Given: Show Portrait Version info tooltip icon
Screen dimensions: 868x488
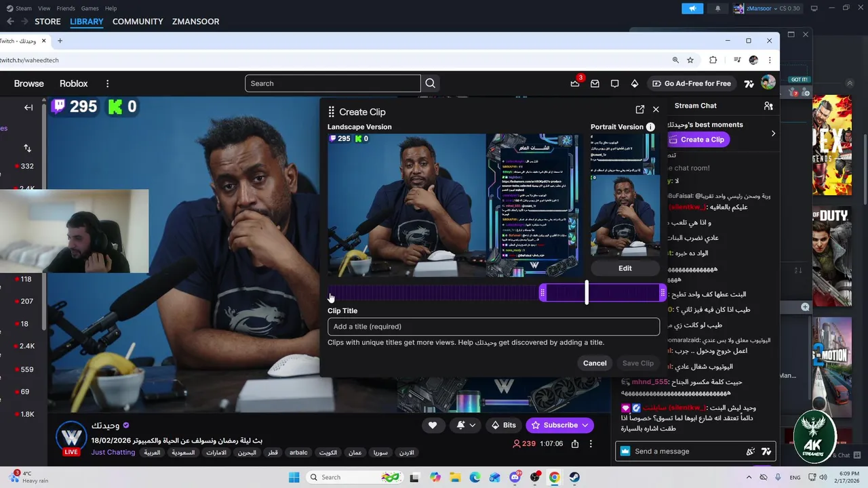Looking at the screenshot, I should 650,127.
